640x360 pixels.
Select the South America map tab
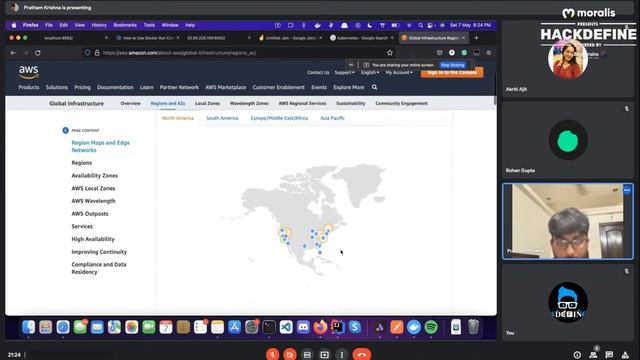(222, 118)
